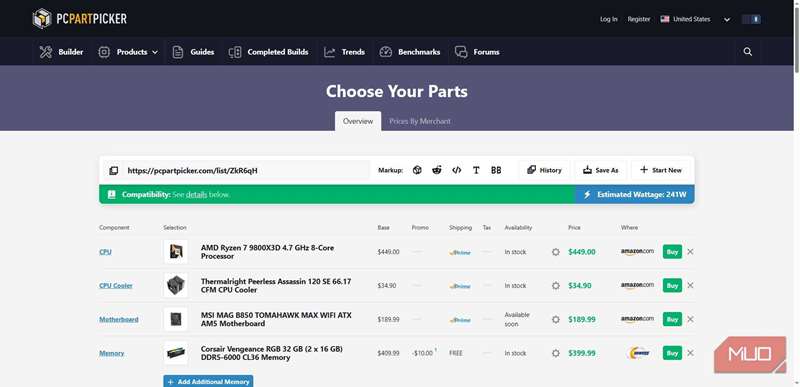The height and width of the screenshot is (387, 800).
Task: Go to Completed Builds
Action: pos(268,52)
